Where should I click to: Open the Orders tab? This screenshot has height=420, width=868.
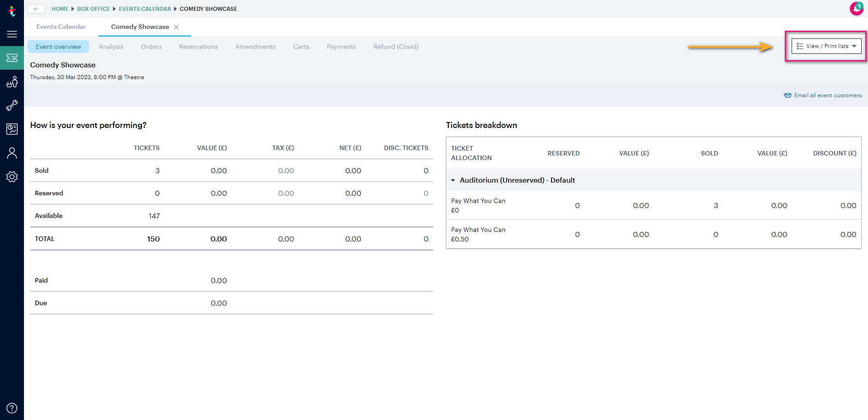(x=151, y=47)
